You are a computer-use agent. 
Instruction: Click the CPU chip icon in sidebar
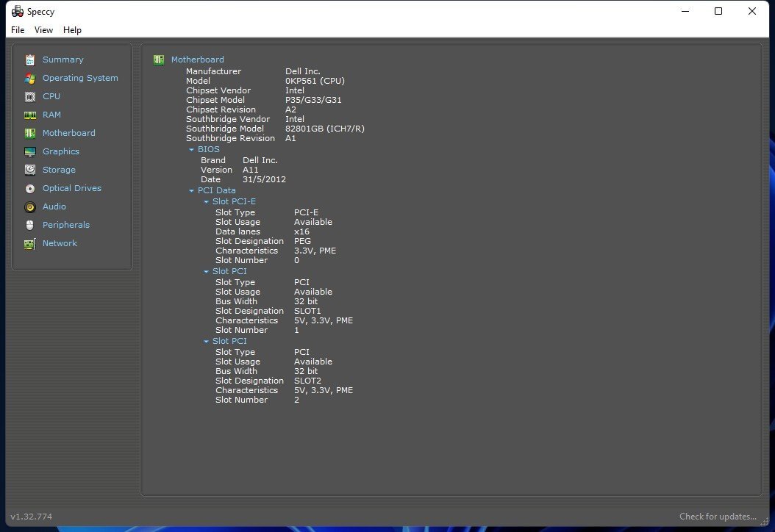(x=30, y=96)
